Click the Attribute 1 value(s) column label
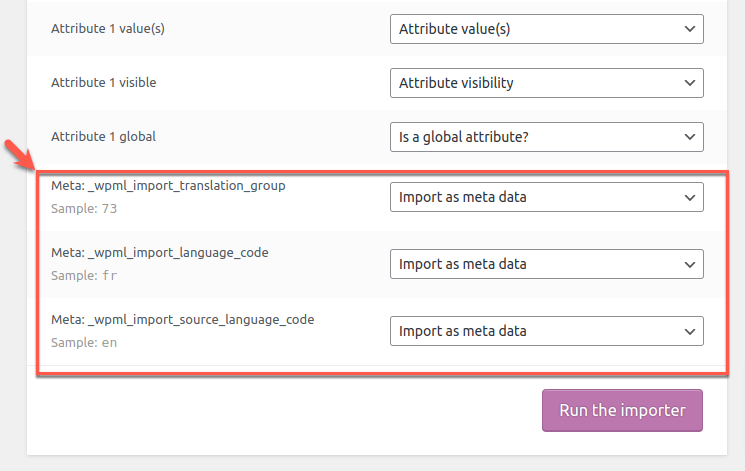This screenshot has width=745, height=471. pos(108,29)
